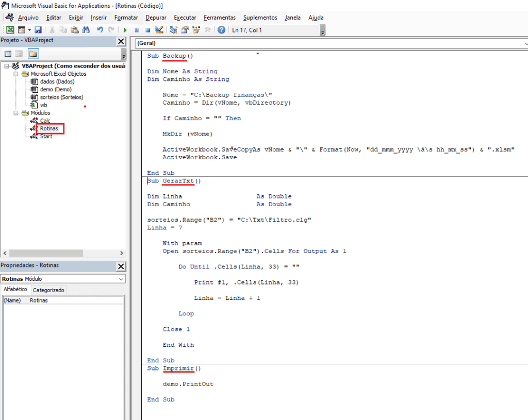This screenshot has height=420, width=528.
Task: Open the Rotinas Módulo properties dropdown
Action: pos(121,279)
